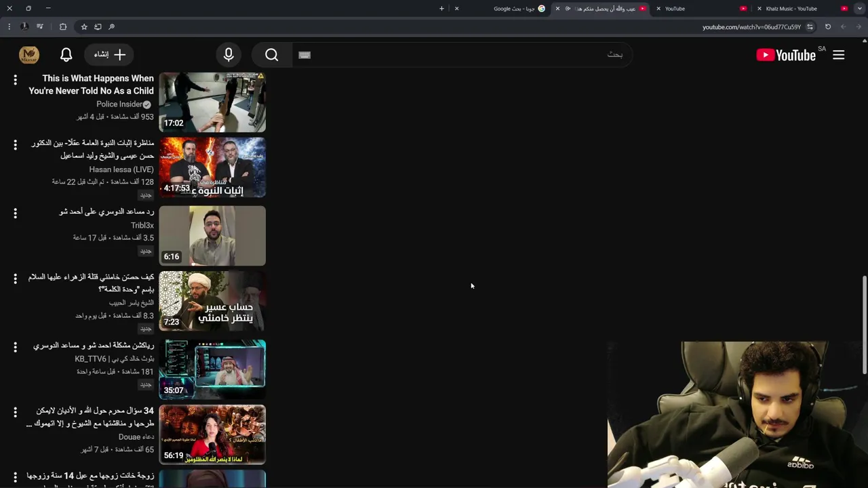This screenshot has width=868, height=488.
Task: Visit the Police Insider channel name
Action: pos(119,104)
